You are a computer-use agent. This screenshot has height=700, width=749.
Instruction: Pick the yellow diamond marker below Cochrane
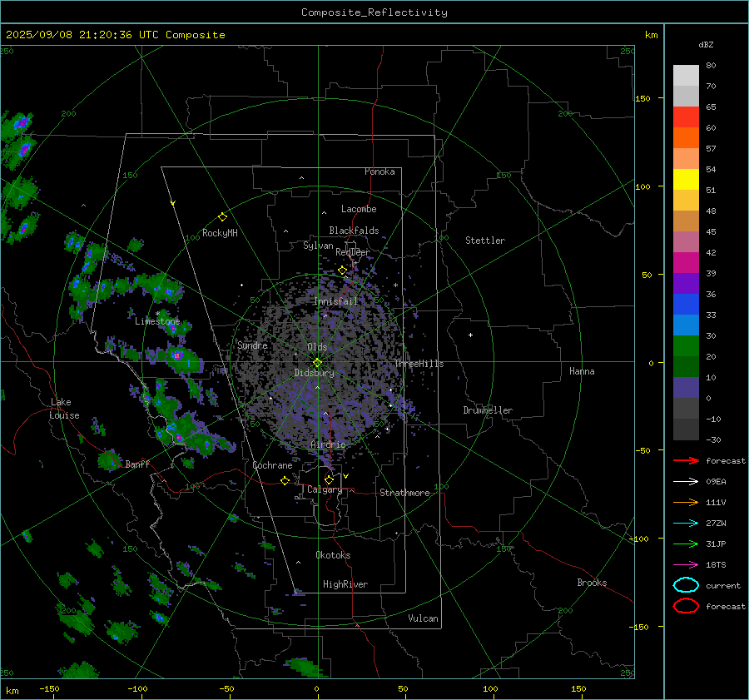(x=285, y=480)
